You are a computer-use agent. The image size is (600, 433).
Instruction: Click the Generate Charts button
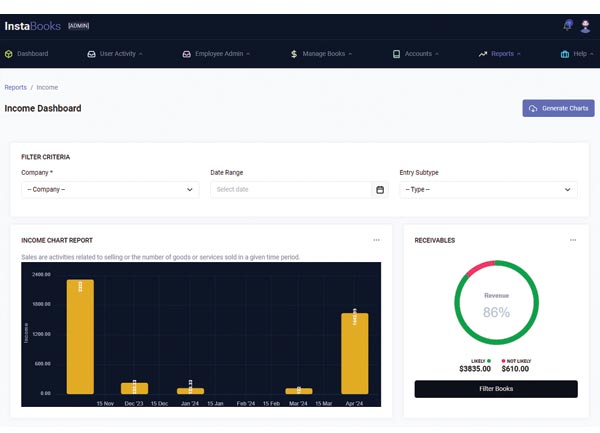point(558,108)
